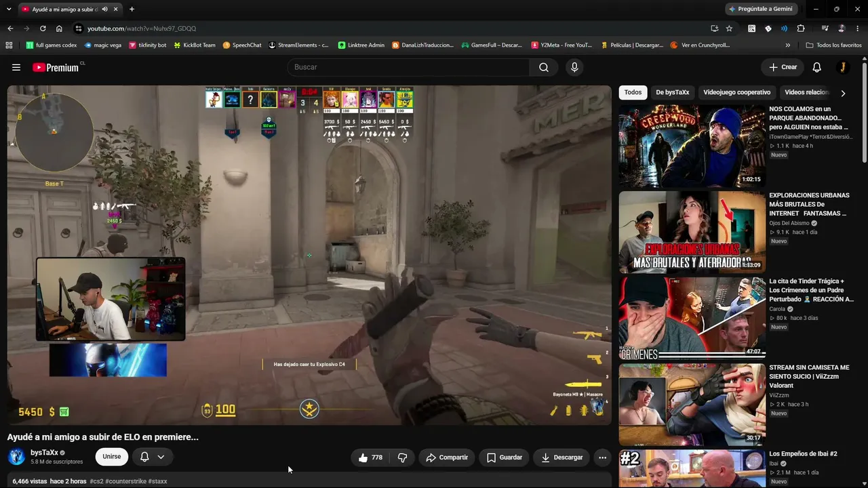Reload the page
The image size is (868, 488).
pyautogui.click(x=43, y=28)
